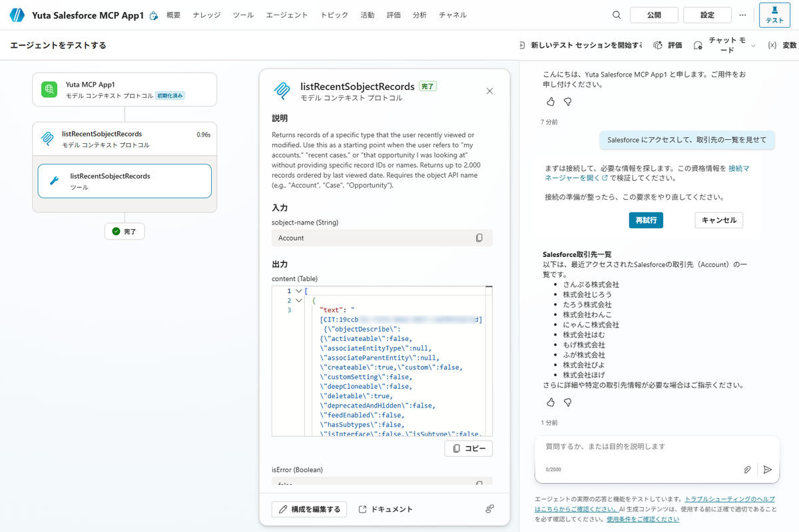
Task: Click the チャット モード icon
Action: 698,45
